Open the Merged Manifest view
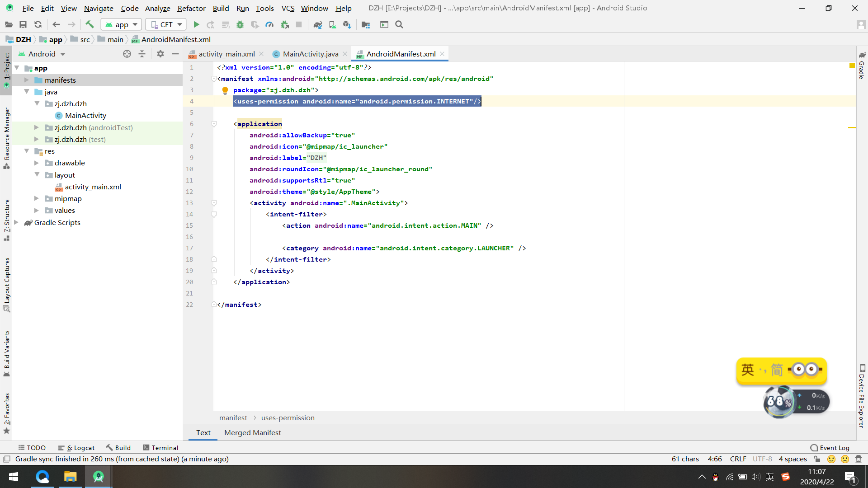 pos(252,432)
